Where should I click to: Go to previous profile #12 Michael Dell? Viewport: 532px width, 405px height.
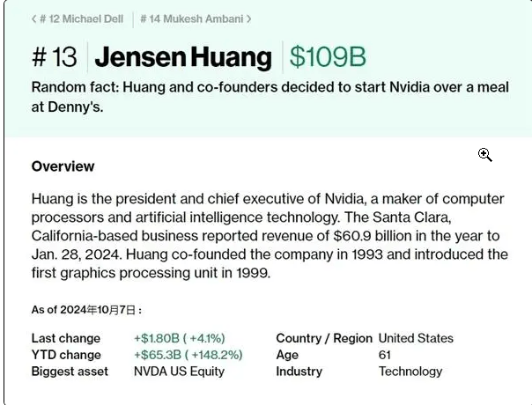coord(78,19)
